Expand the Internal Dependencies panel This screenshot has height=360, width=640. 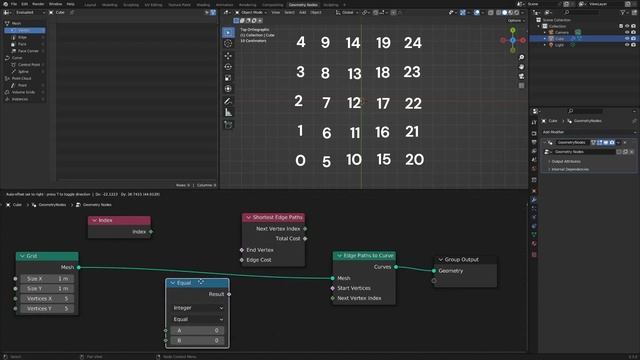(x=569, y=169)
